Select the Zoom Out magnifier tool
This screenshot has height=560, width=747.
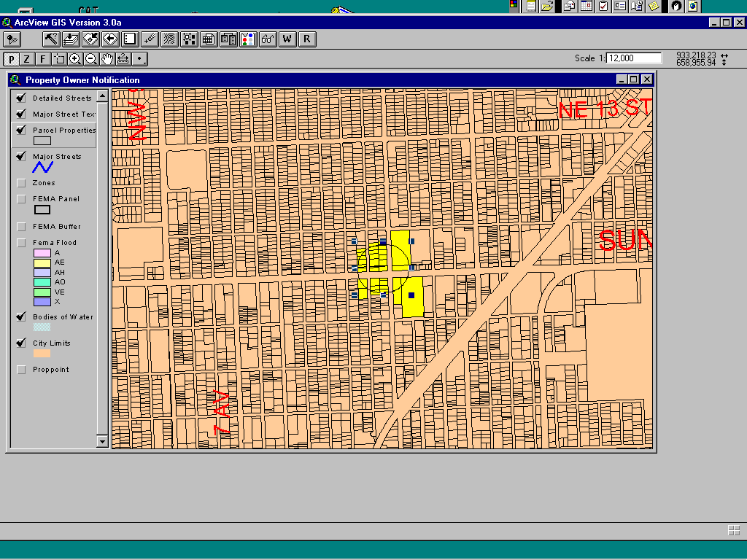[x=91, y=59]
